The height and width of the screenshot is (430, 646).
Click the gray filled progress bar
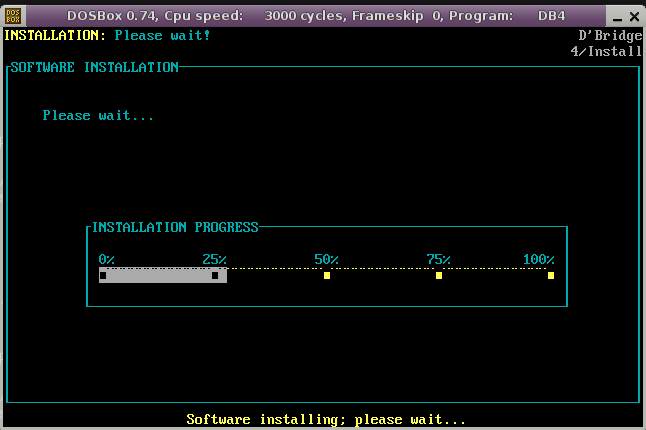click(160, 275)
